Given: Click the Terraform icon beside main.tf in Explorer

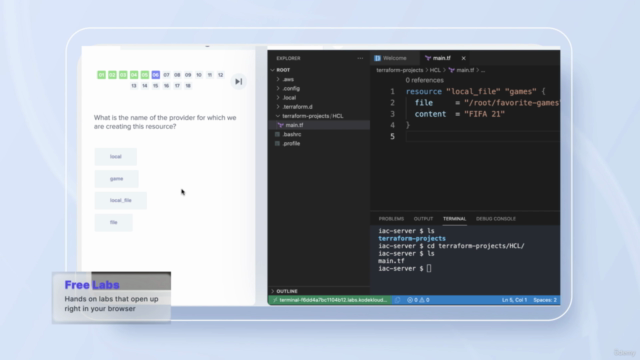Looking at the screenshot, I should pyautogui.click(x=280, y=125).
